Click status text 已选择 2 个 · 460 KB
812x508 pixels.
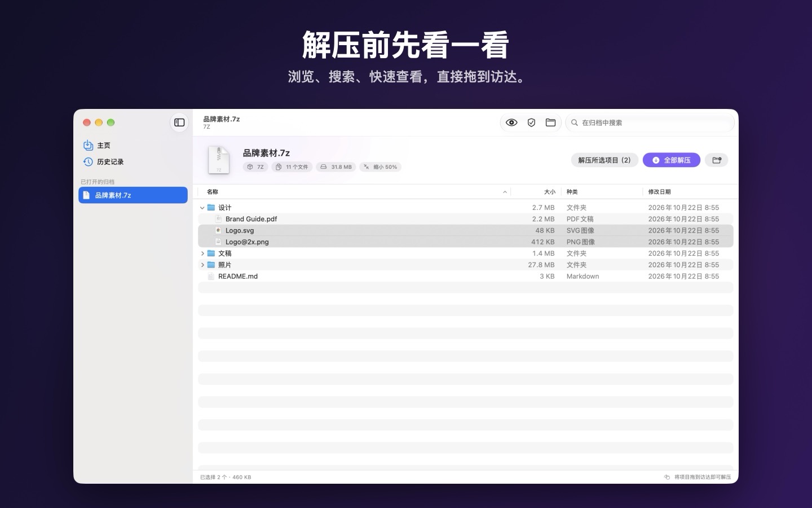click(x=226, y=477)
